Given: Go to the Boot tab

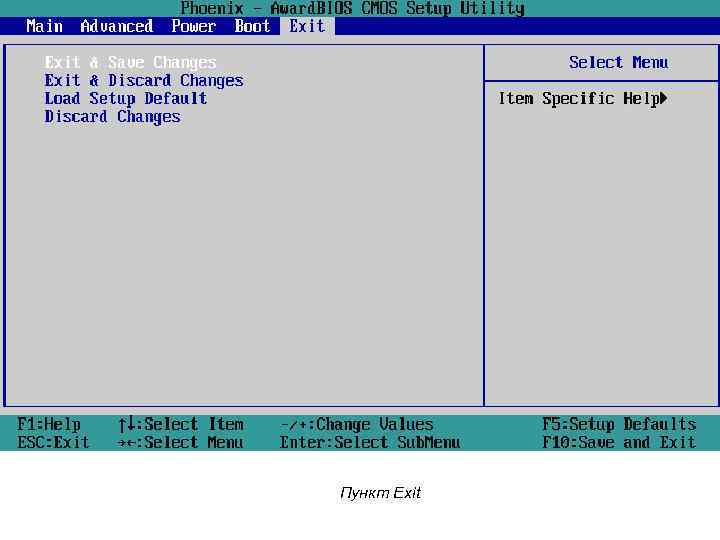Looking at the screenshot, I should pyautogui.click(x=252, y=26).
